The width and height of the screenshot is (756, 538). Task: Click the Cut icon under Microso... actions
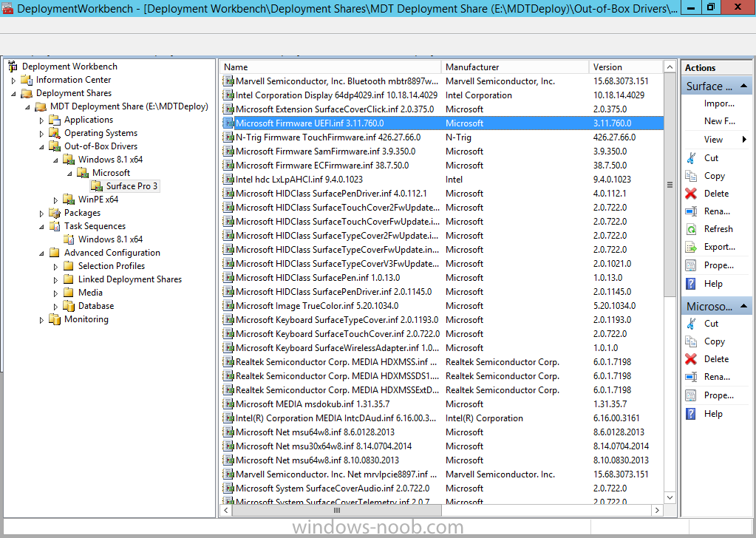[691, 324]
